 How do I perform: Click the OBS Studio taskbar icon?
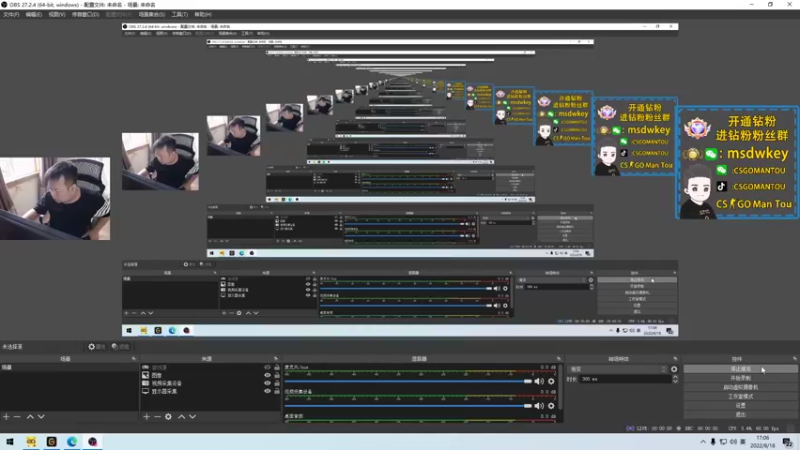[92, 441]
